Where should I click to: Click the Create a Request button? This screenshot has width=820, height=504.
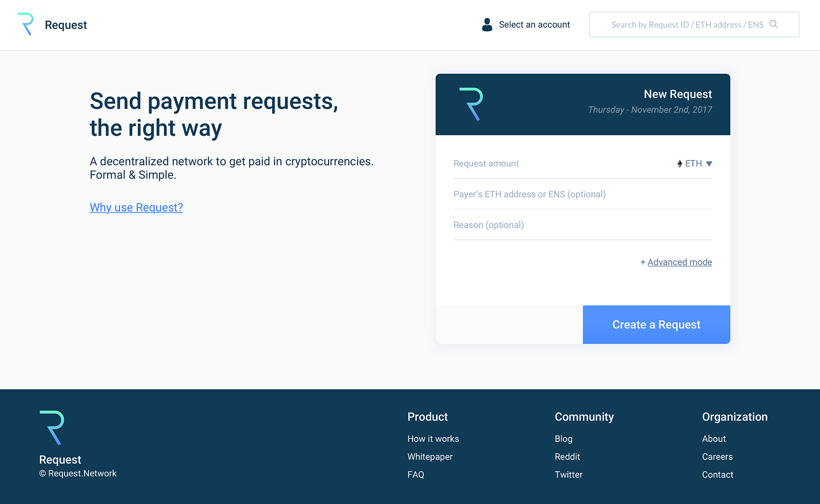[x=657, y=325]
